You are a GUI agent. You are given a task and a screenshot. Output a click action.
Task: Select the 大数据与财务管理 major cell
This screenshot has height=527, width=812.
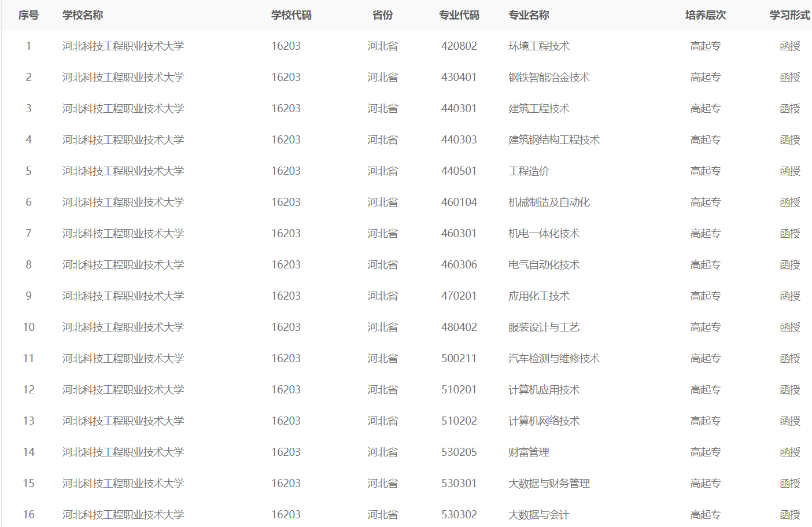point(549,484)
